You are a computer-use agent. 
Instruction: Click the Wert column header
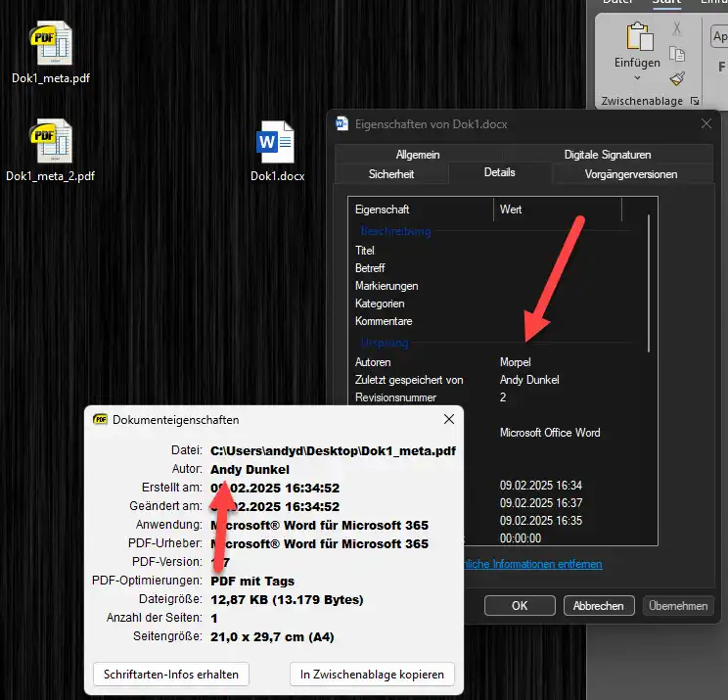(x=557, y=210)
